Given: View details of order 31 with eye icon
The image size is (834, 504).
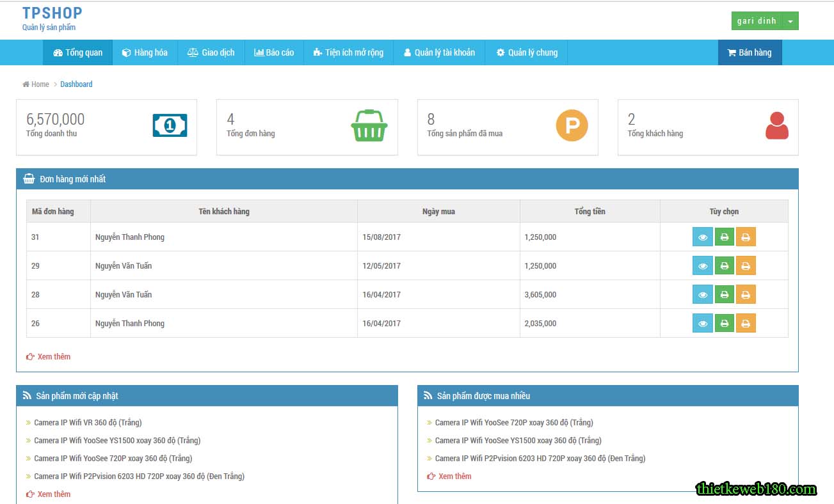Looking at the screenshot, I should (x=702, y=237).
